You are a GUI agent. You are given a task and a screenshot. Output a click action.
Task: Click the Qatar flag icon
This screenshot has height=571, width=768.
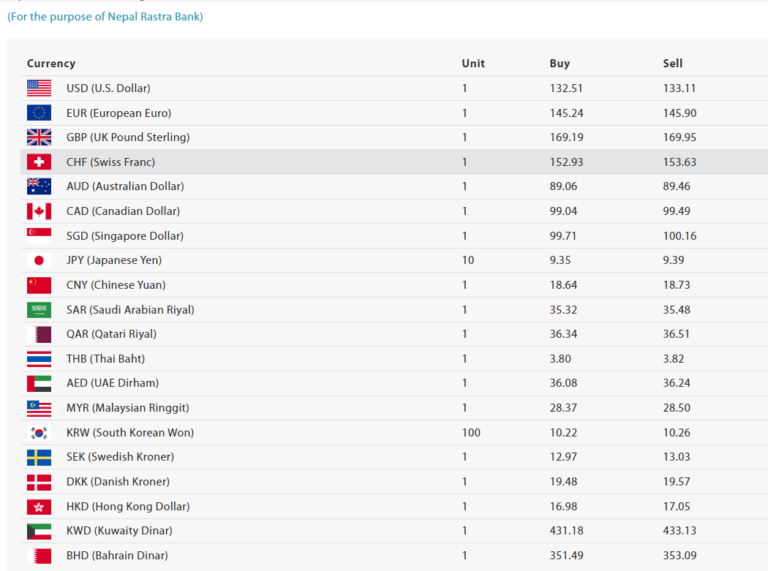(39, 334)
